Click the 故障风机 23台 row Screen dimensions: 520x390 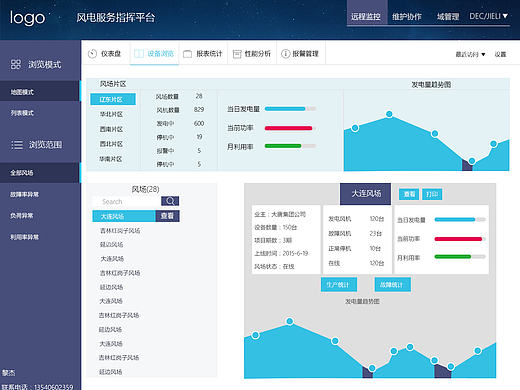355,234
